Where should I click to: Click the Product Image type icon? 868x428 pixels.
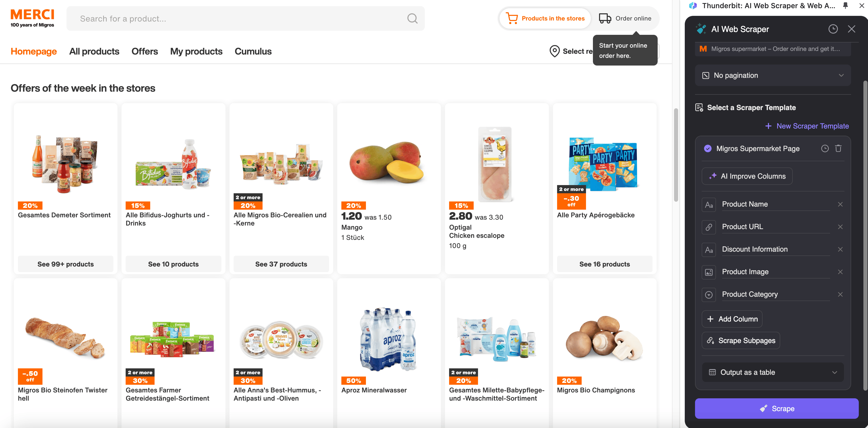709,272
